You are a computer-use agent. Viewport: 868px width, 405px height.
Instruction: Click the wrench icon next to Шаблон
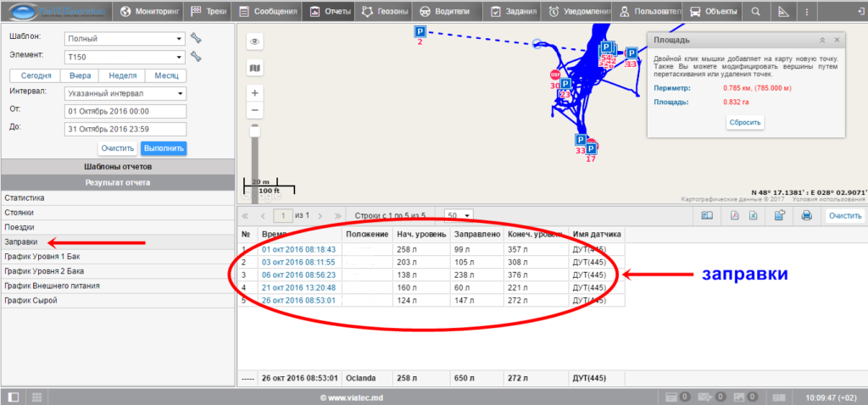pyautogui.click(x=196, y=38)
